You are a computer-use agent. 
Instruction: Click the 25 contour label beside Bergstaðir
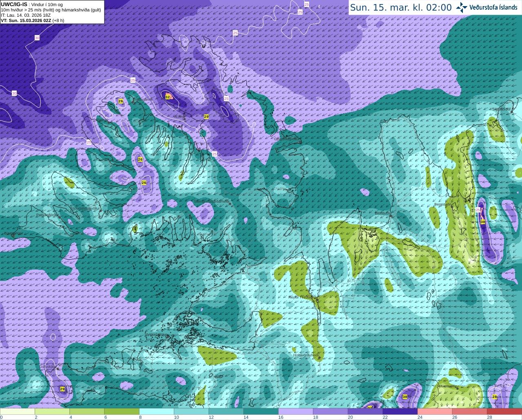click(478, 210)
